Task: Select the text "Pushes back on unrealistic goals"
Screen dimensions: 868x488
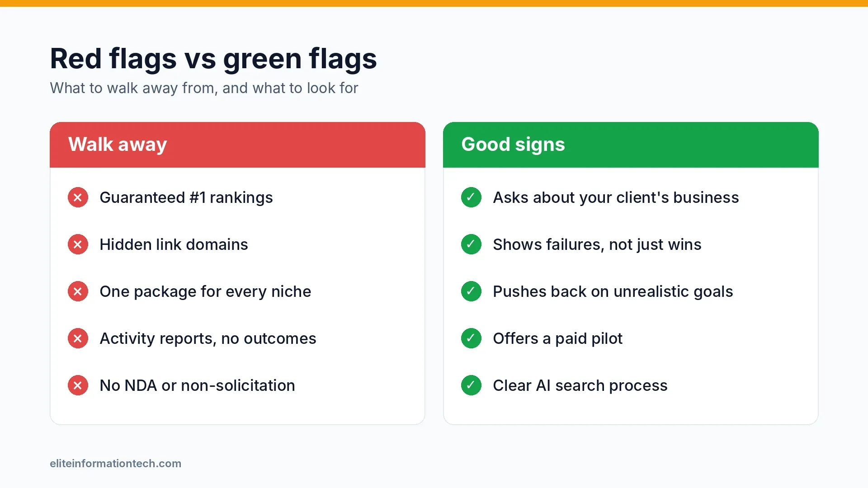Action: pos(613,292)
